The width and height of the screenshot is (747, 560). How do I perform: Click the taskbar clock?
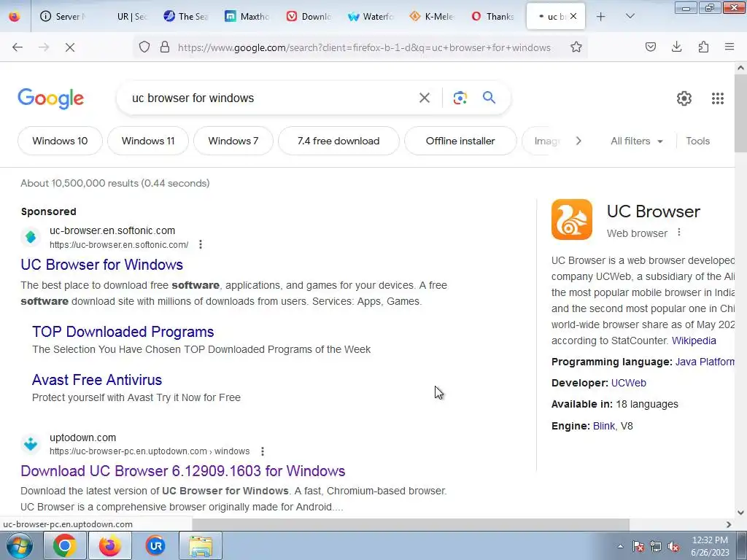710,546
